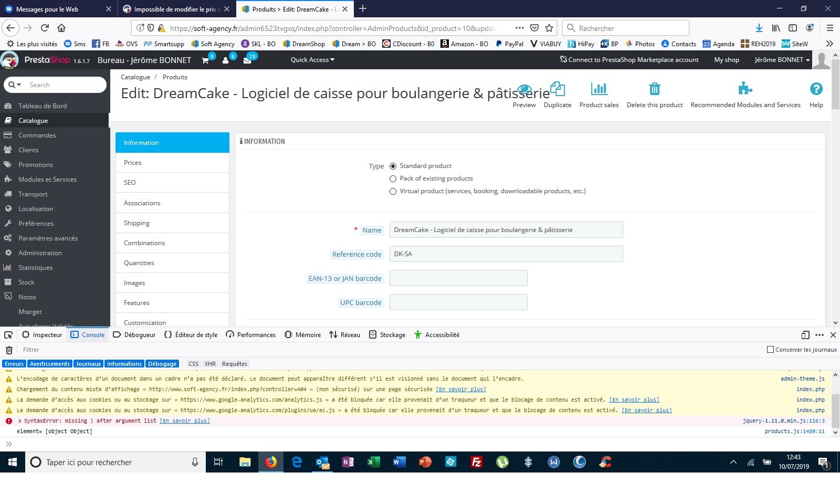Screen dimensions: 840x504
Task: Open the page actions ellipsis menu
Action: [519, 28]
